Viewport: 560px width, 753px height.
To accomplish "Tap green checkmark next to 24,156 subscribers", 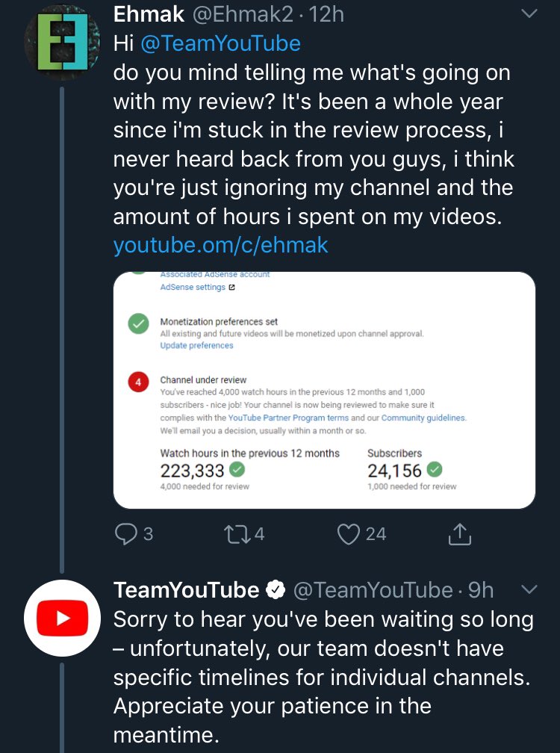I will [435, 471].
